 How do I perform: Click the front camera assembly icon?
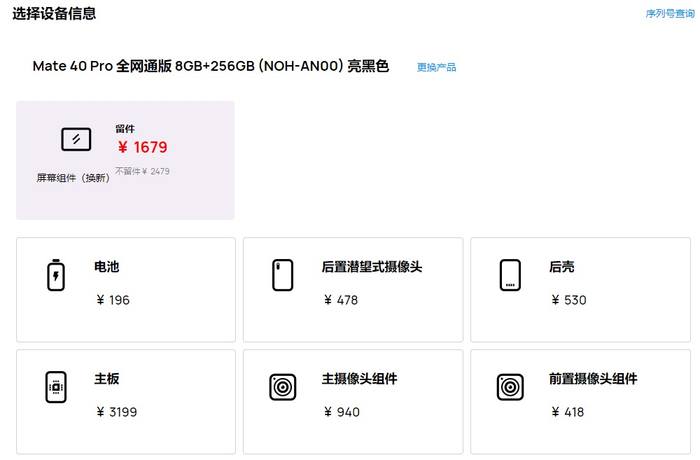point(510,387)
